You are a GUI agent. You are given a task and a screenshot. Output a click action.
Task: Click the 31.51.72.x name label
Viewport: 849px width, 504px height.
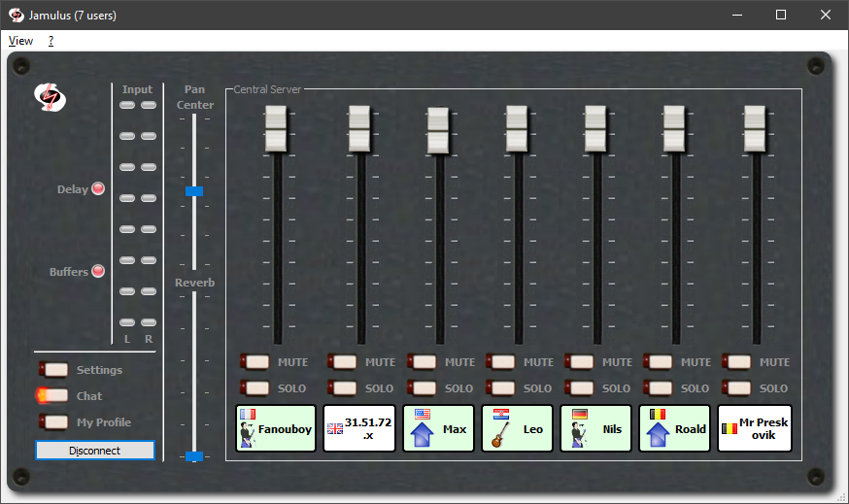click(368, 428)
